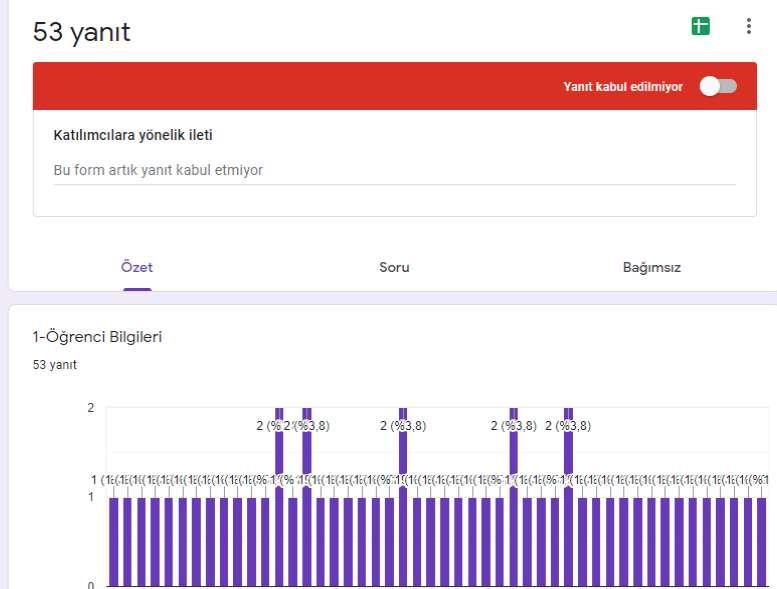This screenshot has height=589, width=777.
Task: Select the rightmost bar in the chart
Action: pyautogui.click(x=761, y=540)
